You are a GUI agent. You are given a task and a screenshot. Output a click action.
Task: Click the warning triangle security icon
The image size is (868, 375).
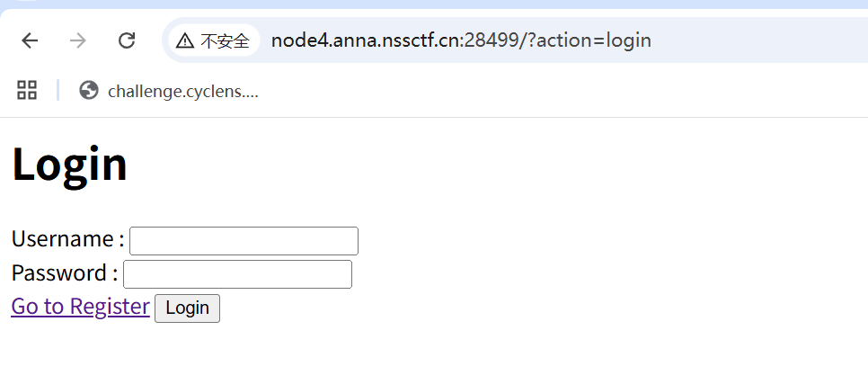(x=185, y=40)
